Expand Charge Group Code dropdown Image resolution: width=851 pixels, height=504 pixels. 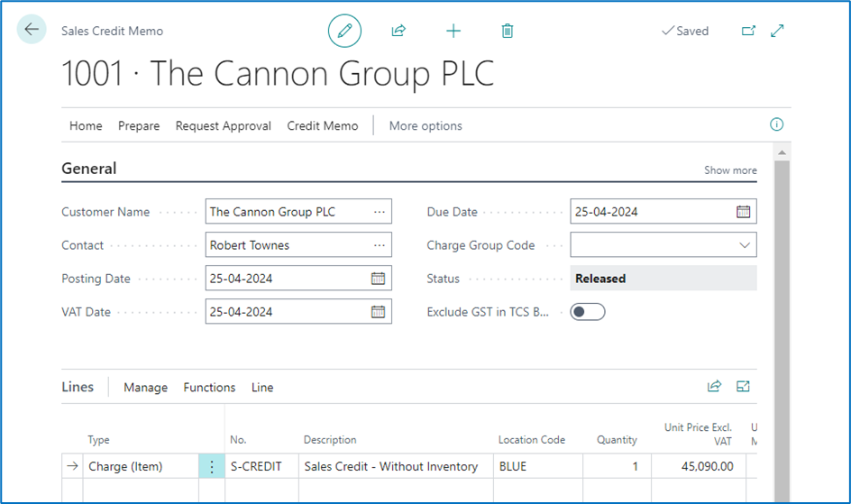pos(745,245)
